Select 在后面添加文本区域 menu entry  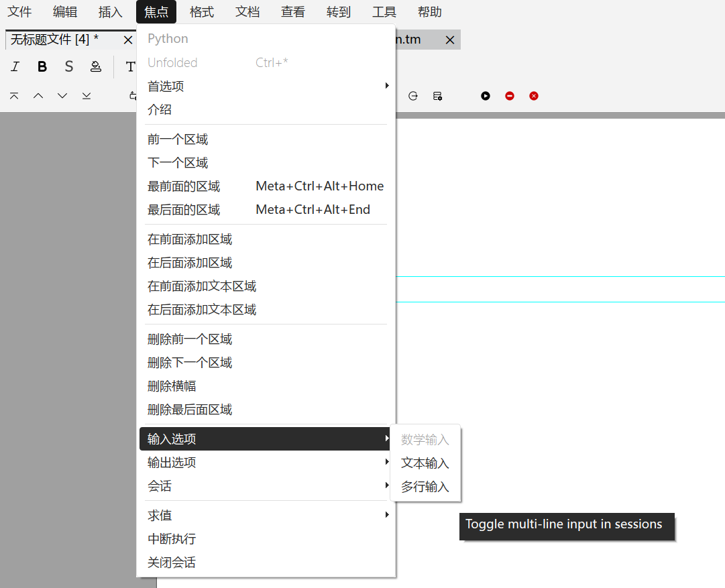point(202,310)
